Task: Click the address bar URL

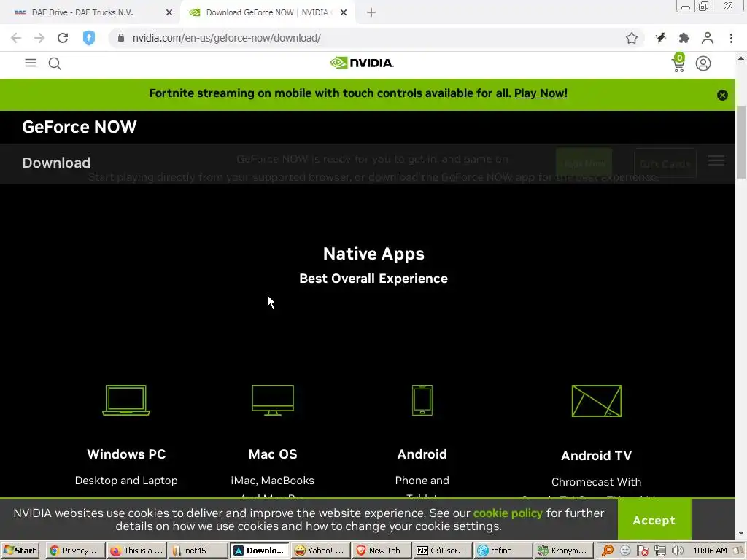Action: [226, 38]
